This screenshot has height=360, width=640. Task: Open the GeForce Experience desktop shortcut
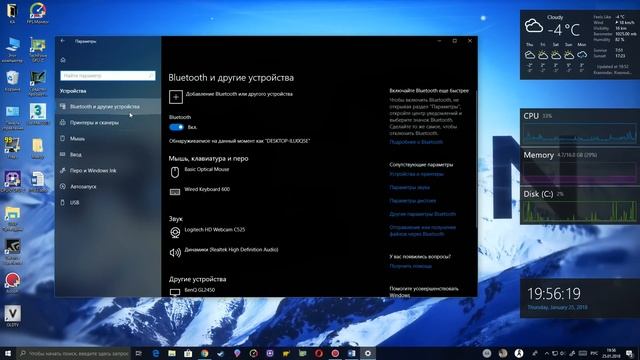(12, 251)
